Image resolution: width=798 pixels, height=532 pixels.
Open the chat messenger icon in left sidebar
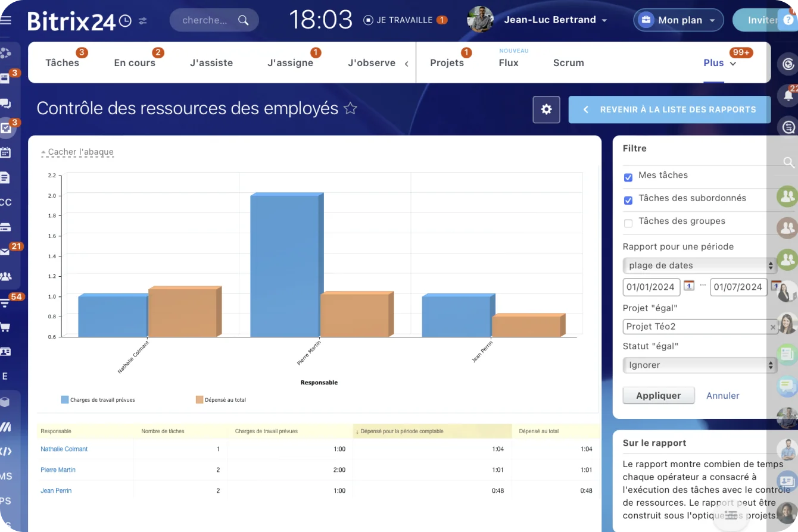click(x=5, y=104)
